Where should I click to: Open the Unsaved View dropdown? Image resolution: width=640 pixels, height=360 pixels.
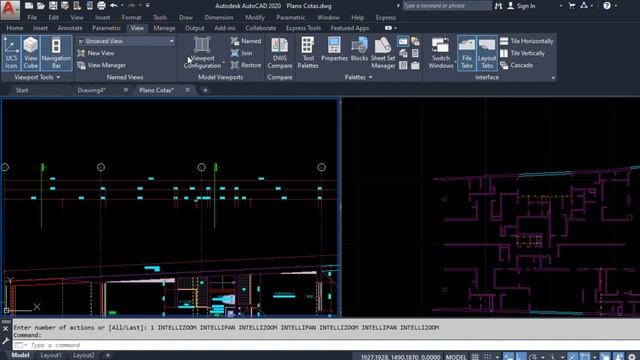tap(126, 41)
